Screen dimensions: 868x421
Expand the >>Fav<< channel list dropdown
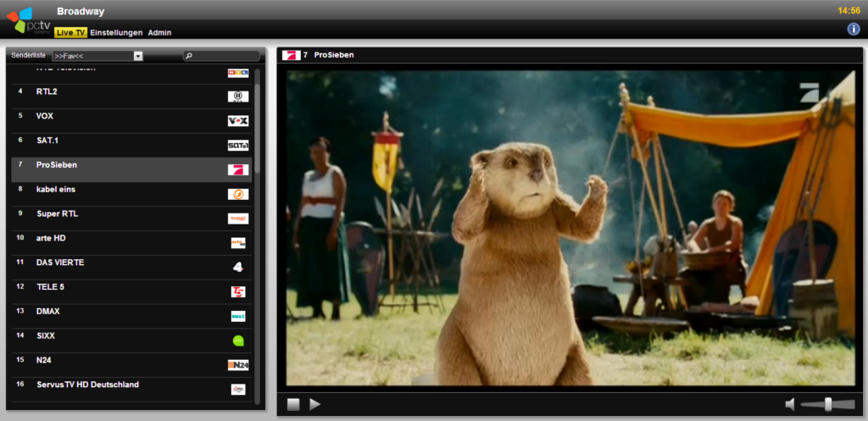coord(97,56)
